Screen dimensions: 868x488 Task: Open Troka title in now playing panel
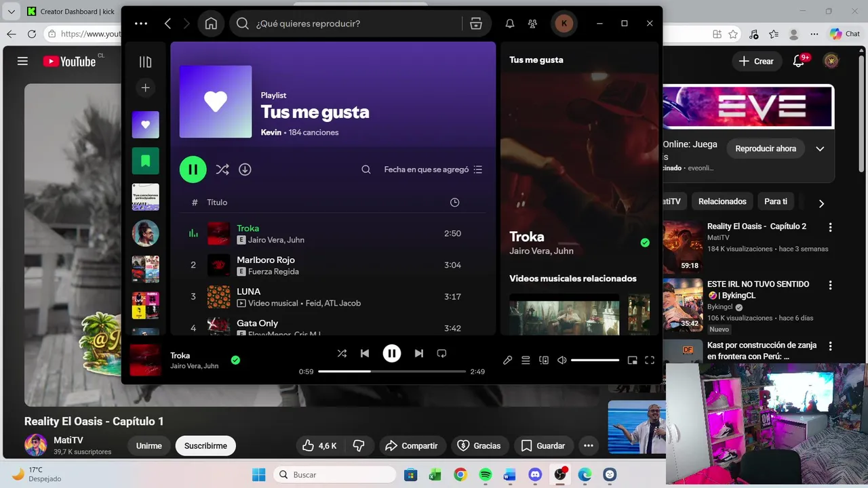click(x=527, y=237)
